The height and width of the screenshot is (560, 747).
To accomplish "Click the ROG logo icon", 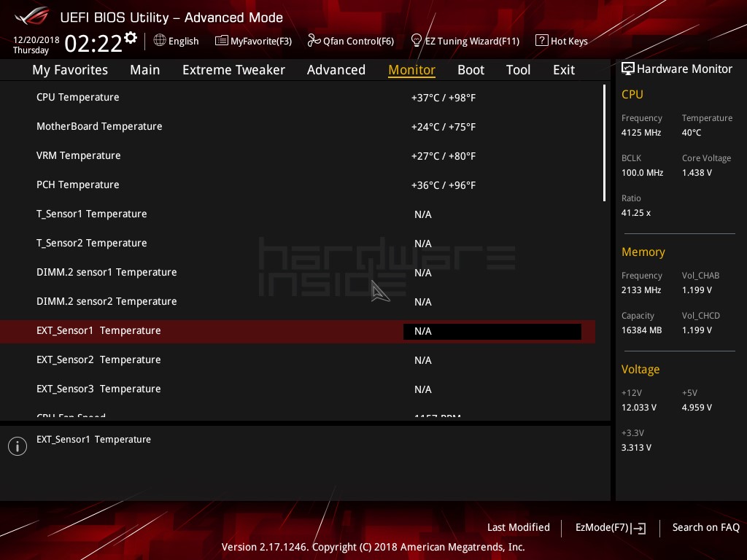I will (32, 17).
